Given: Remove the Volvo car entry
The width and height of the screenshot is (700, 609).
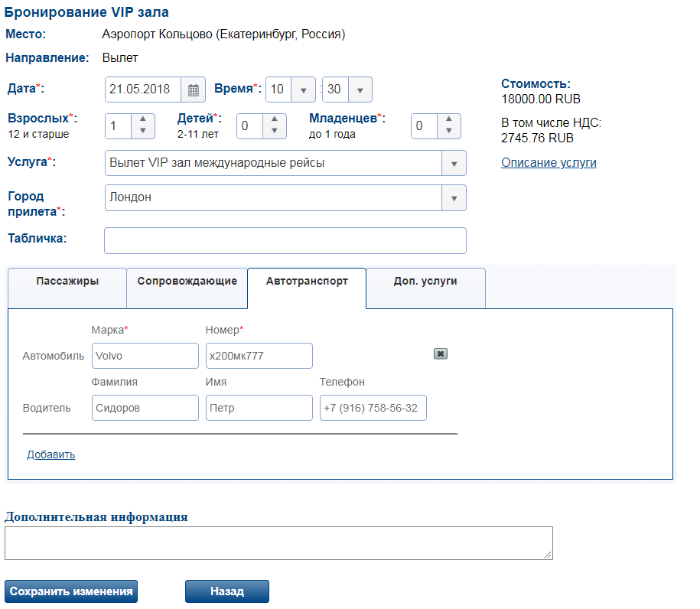Looking at the screenshot, I should pyautogui.click(x=440, y=353).
